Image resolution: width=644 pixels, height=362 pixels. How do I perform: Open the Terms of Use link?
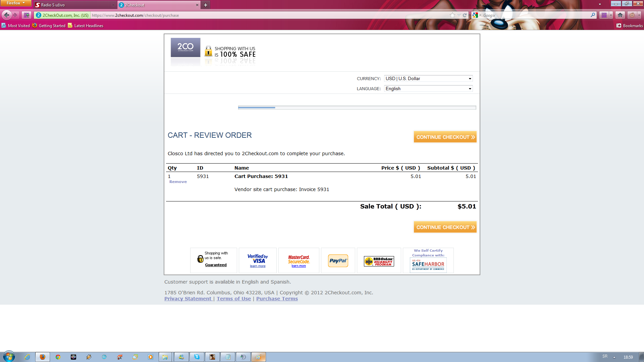pos(233,299)
